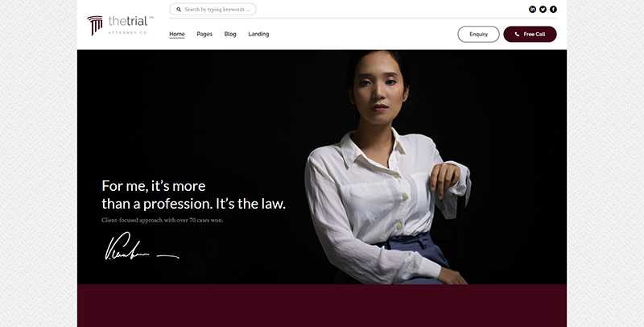Go to the Blog menu item
The width and height of the screenshot is (644, 327).
(x=230, y=34)
